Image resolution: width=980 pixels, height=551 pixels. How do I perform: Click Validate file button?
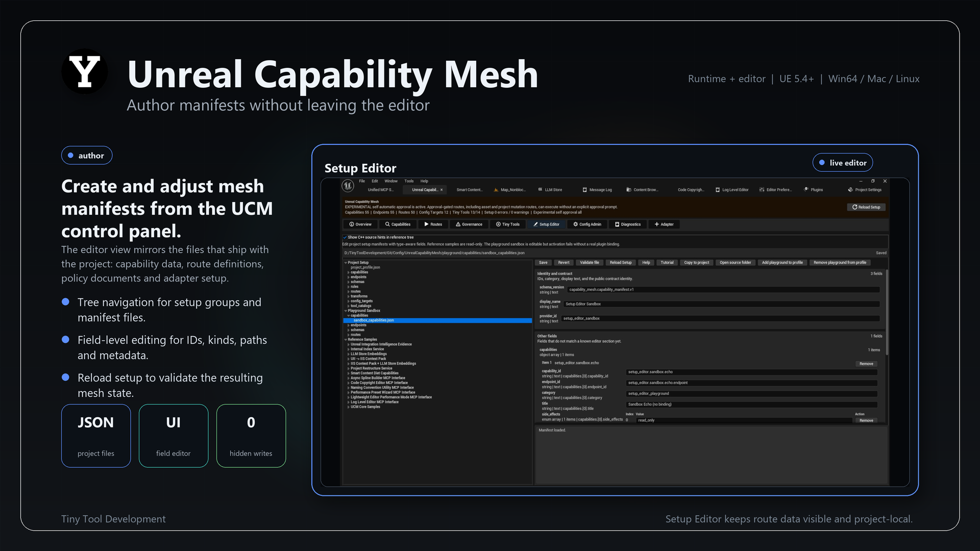pyautogui.click(x=590, y=263)
